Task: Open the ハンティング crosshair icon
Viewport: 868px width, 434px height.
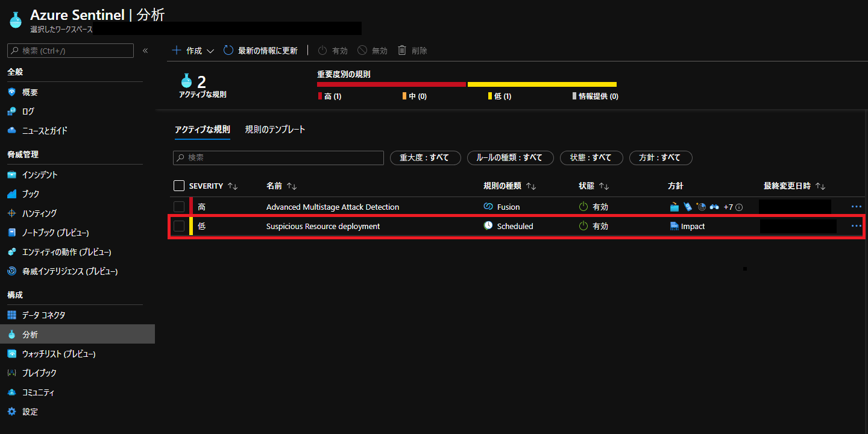Action: tap(11, 213)
